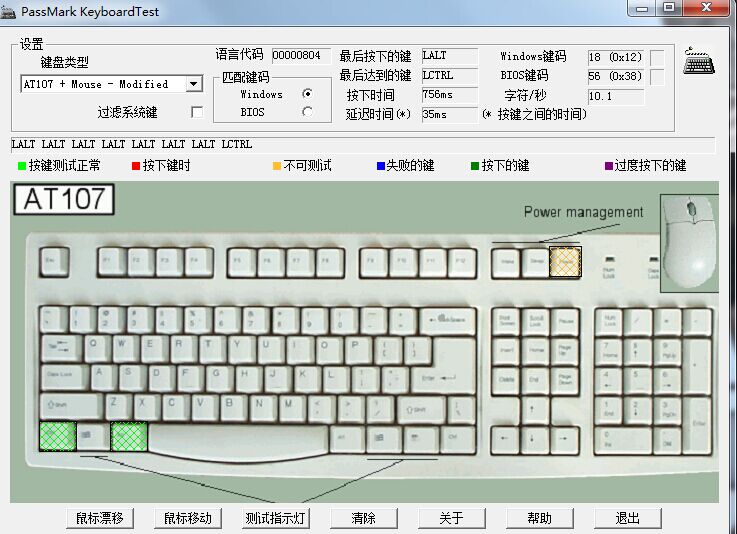The width and height of the screenshot is (737, 534).
Task: Click the 语言代码 field showing 00000804
Action: [x=302, y=55]
